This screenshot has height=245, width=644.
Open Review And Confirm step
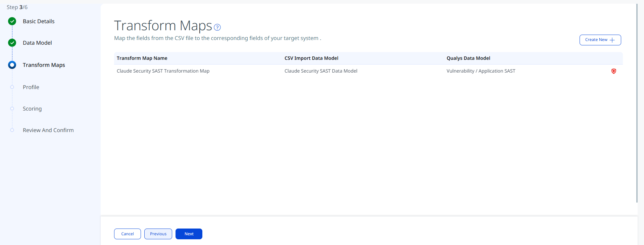pyautogui.click(x=48, y=130)
